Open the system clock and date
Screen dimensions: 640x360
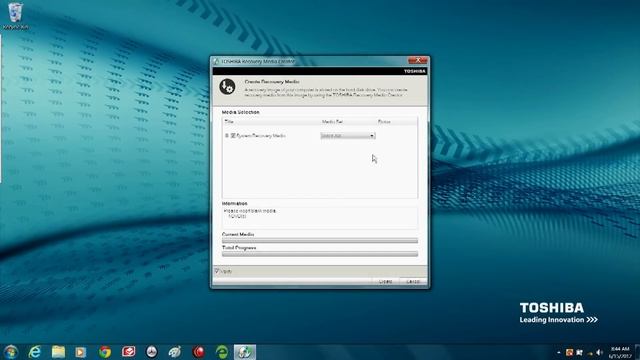(x=620, y=352)
